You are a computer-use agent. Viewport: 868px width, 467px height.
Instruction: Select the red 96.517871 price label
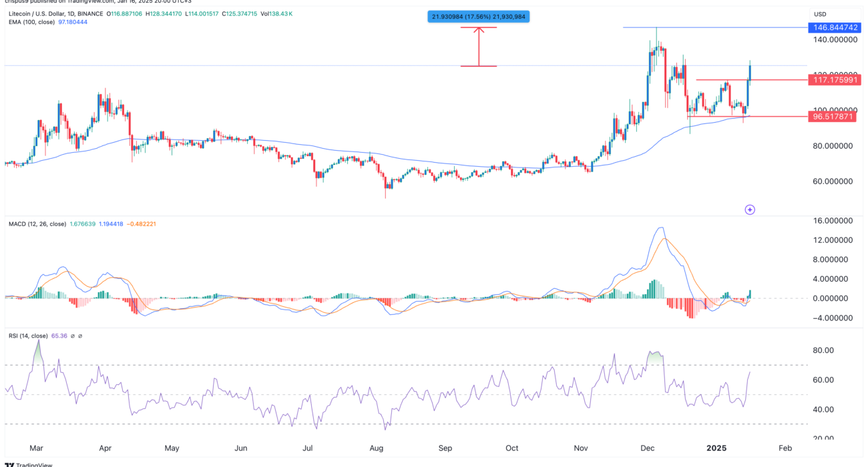(x=835, y=116)
